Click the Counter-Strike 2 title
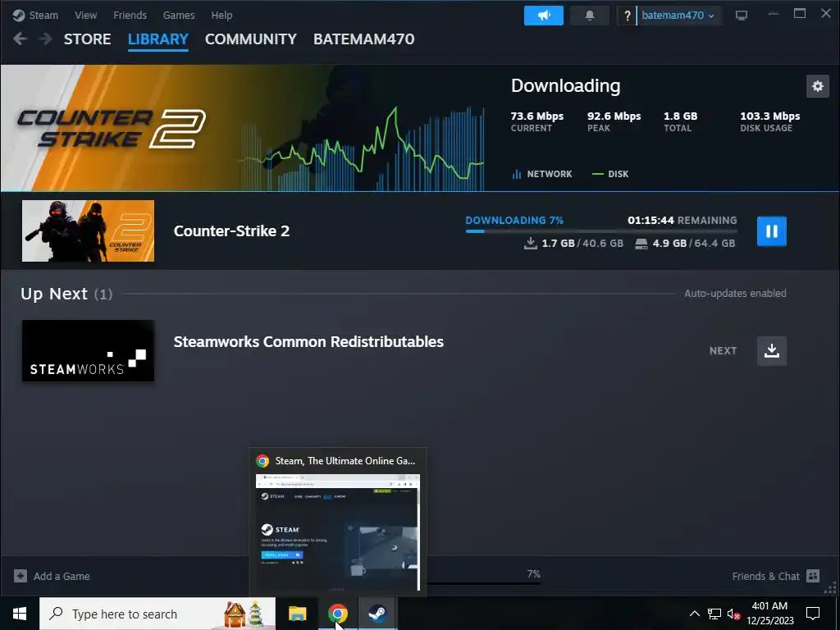 pyautogui.click(x=231, y=231)
